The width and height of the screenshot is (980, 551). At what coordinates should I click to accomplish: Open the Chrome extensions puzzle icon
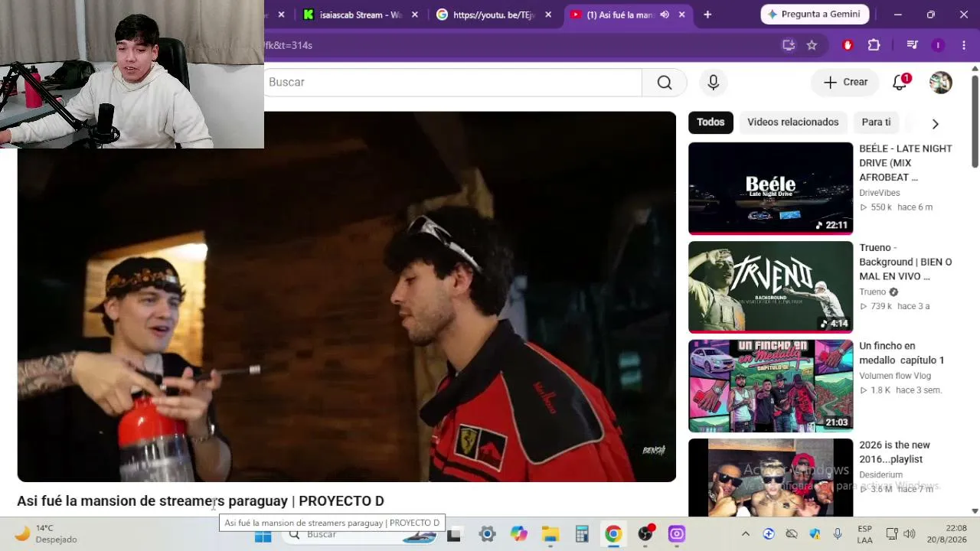(874, 45)
